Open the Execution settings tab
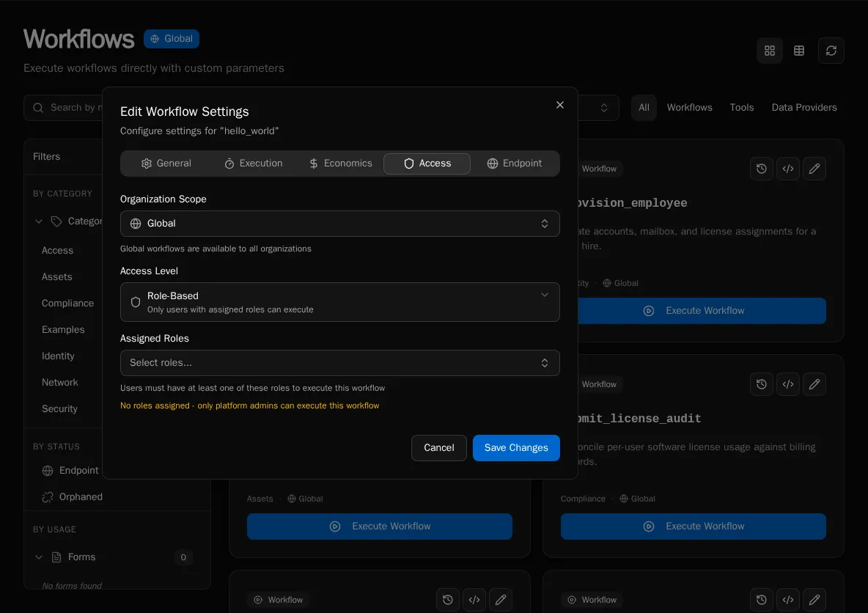Viewport: 868px width, 613px height. coord(253,164)
